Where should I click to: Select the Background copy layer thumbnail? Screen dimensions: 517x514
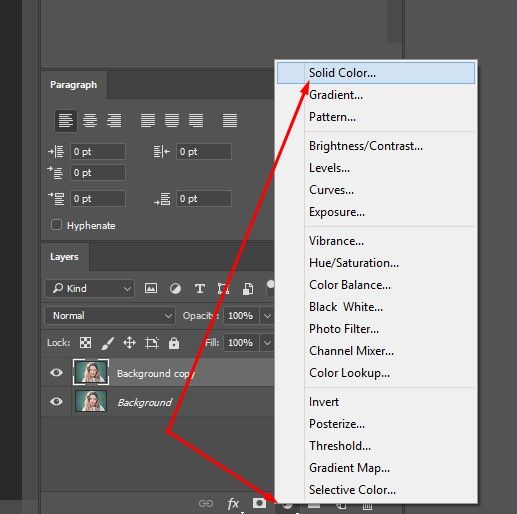click(91, 372)
